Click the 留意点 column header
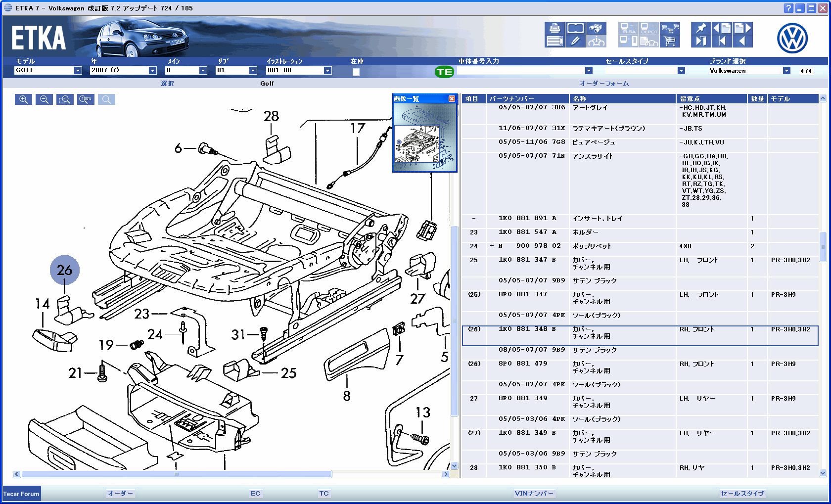 tap(712, 99)
